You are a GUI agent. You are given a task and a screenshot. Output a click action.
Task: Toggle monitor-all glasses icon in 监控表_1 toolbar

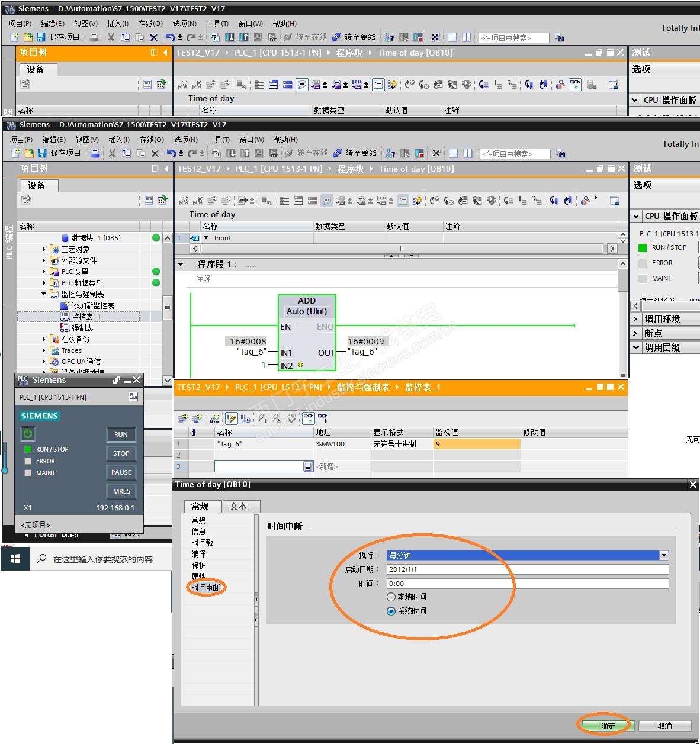(x=308, y=418)
